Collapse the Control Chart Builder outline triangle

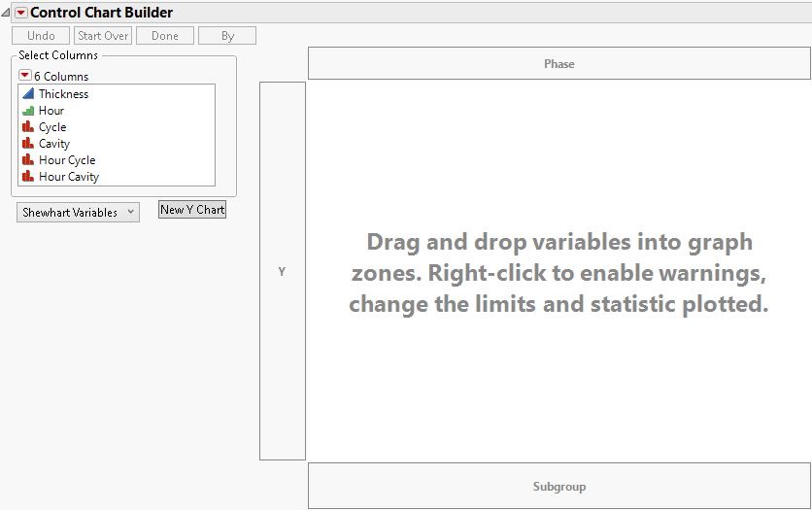coord(6,13)
